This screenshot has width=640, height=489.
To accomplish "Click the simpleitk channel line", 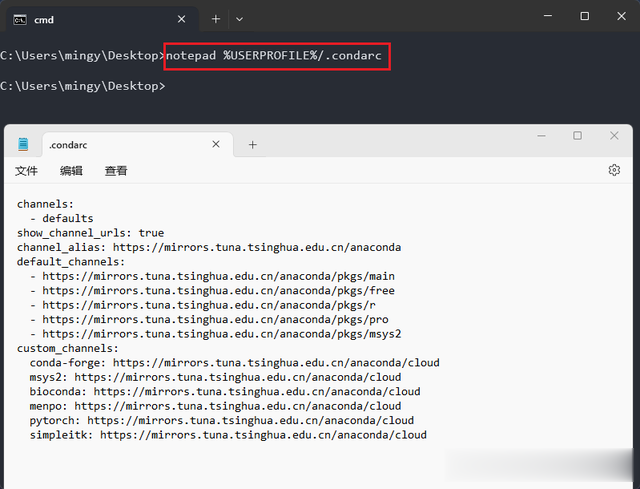I will coord(228,435).
